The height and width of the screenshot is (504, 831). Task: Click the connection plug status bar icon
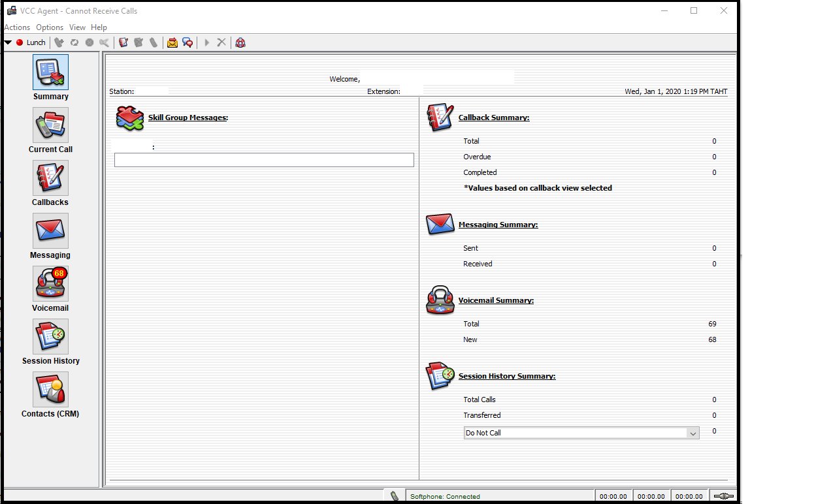click(723, 496)
